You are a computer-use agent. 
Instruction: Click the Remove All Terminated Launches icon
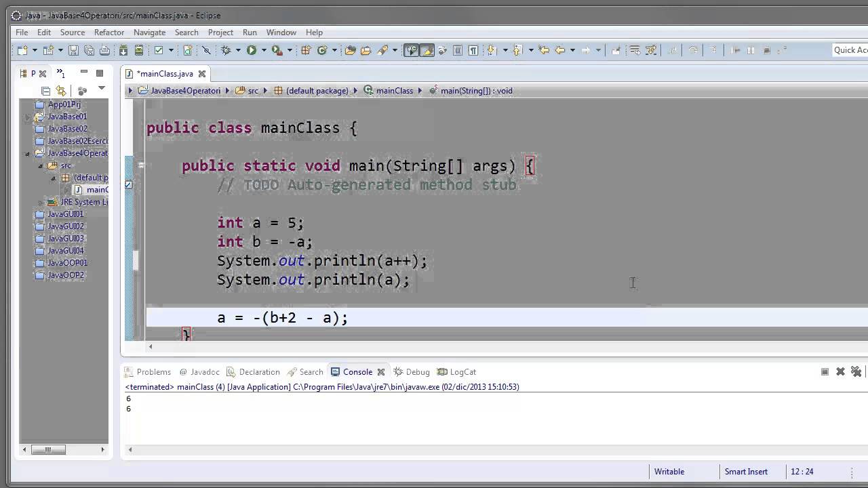point(856,371)
